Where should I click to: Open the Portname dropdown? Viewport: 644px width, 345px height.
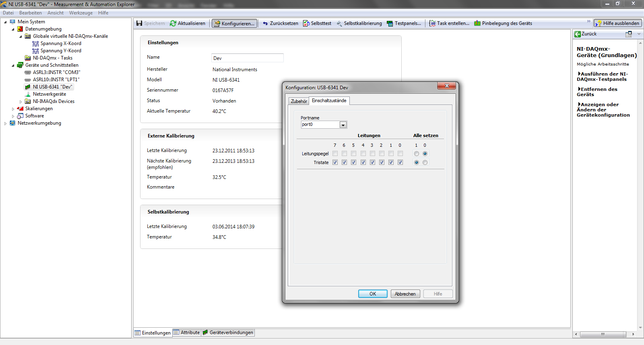pyautogui.click(x=343, y=125)
